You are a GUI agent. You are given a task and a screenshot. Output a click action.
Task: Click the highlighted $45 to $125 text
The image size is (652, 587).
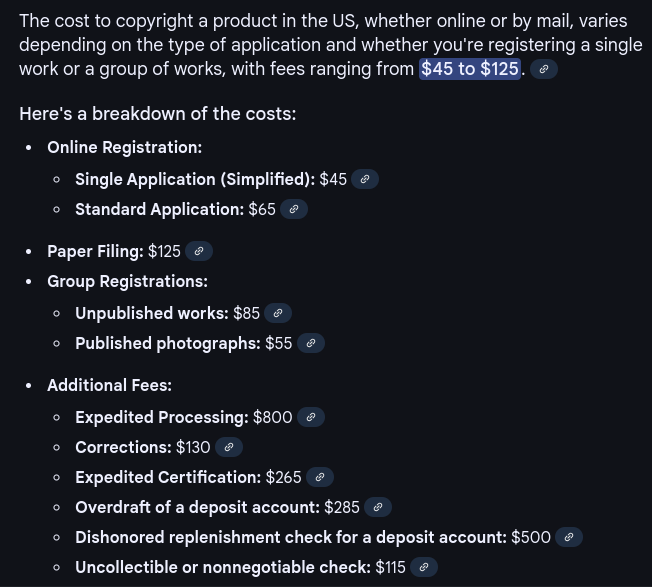coord(470,69)
